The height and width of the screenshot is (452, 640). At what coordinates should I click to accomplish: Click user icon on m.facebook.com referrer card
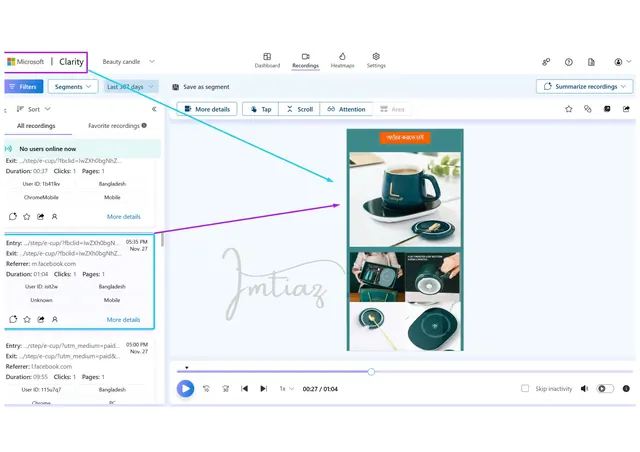[x=55, y=319]
